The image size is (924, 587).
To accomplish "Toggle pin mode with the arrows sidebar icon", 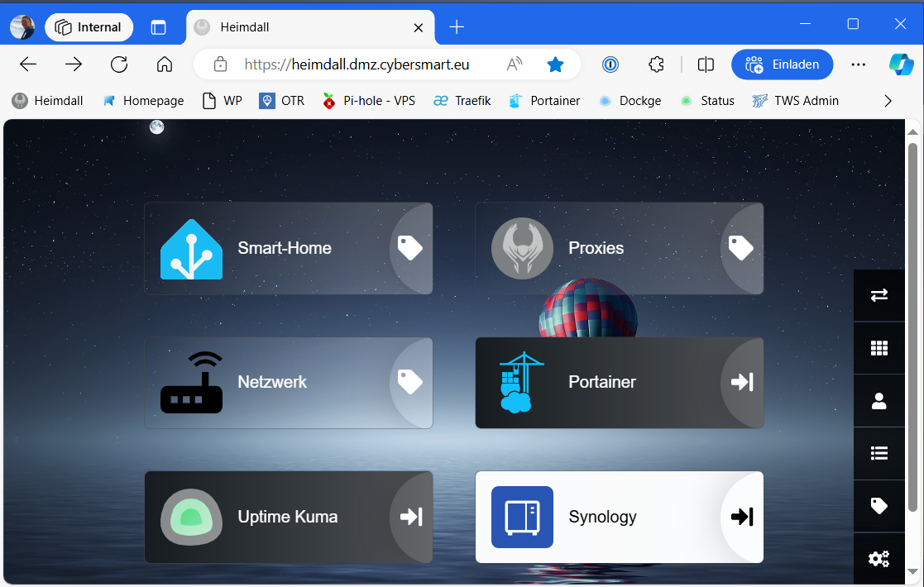I will [879, 295].
